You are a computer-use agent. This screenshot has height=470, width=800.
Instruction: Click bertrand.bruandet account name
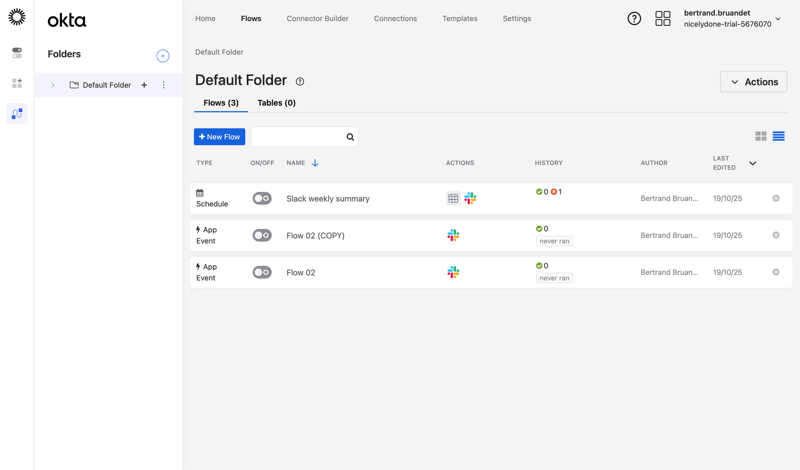coord(717,13)
